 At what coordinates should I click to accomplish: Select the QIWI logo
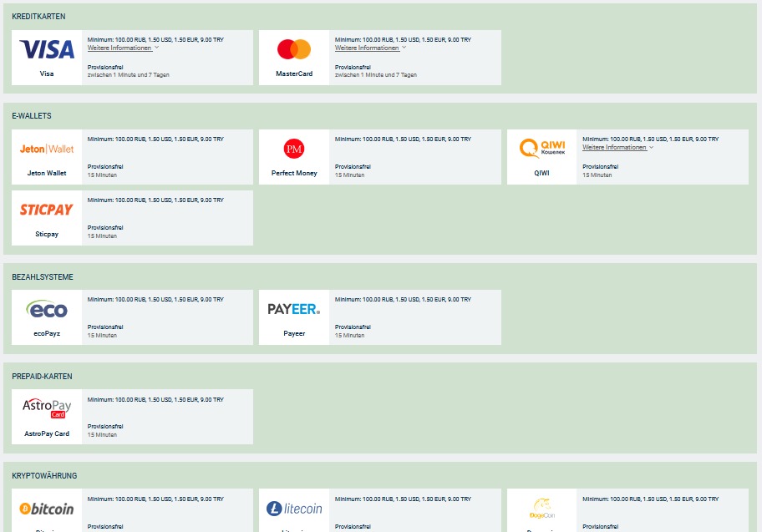pos(542,148)
